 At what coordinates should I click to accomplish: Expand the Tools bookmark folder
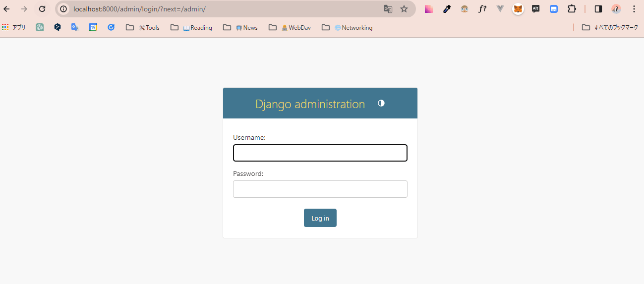[143, 28]
